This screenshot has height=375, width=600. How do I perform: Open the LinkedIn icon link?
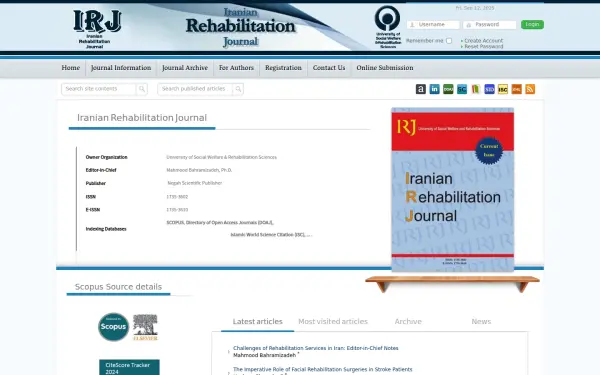pos(434,89)
